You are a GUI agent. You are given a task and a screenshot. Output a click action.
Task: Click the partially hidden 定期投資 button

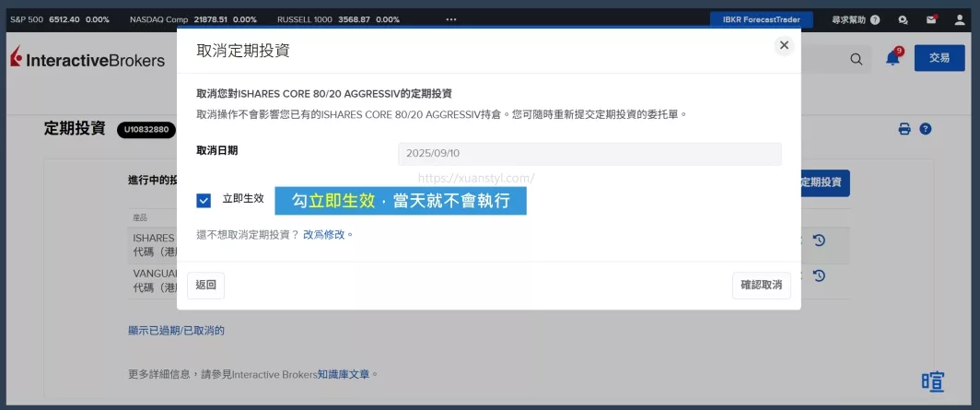click(825, 183)
